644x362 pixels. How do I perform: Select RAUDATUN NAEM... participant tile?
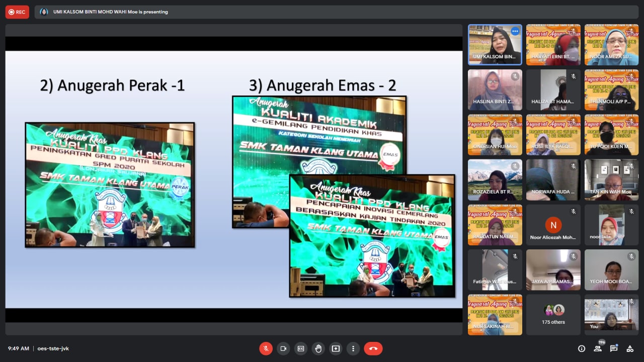495,225
